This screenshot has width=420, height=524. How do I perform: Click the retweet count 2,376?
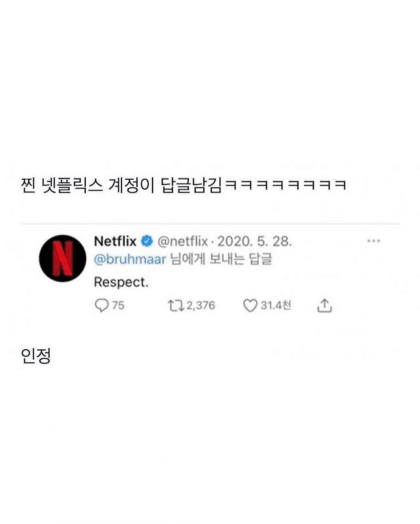tap(201, 306)
